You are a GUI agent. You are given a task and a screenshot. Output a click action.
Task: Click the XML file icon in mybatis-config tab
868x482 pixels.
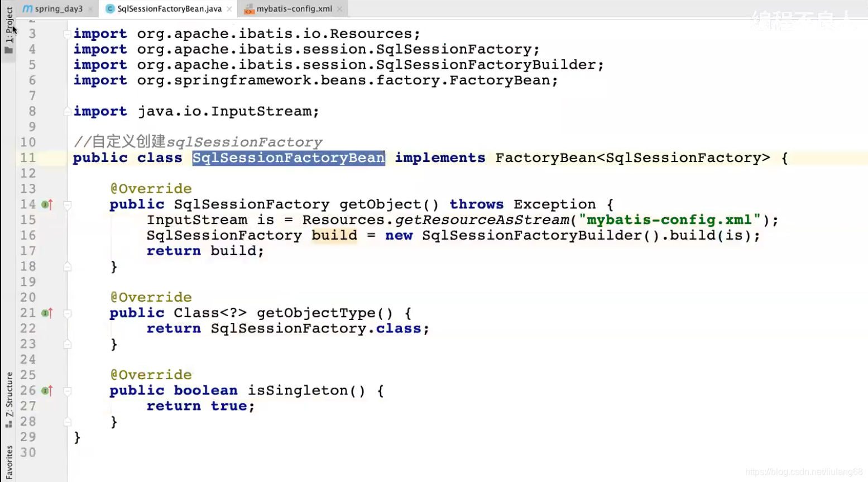(249, 8)
